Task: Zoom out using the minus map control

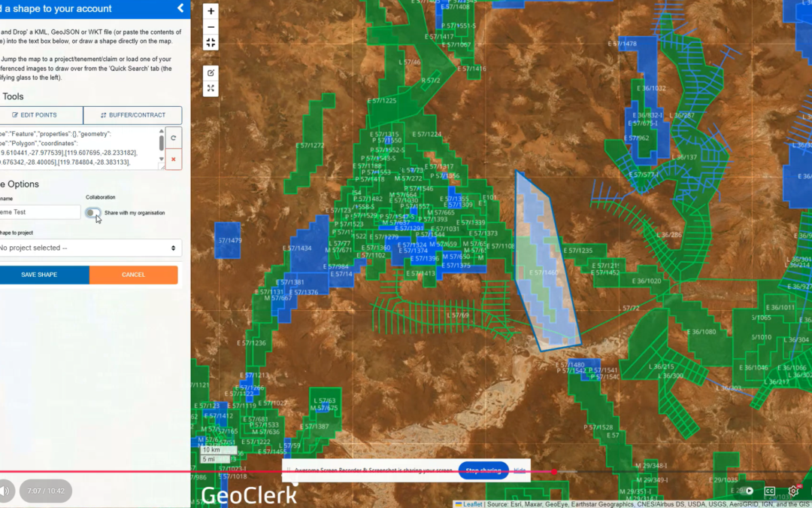Action: tap(211, 26)
